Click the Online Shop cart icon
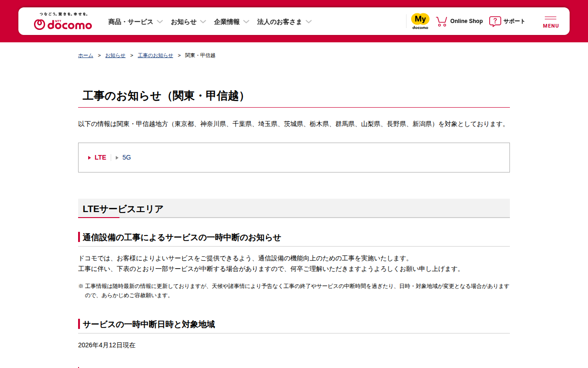Screen dimensions: 588x368 tap(441, 21)
